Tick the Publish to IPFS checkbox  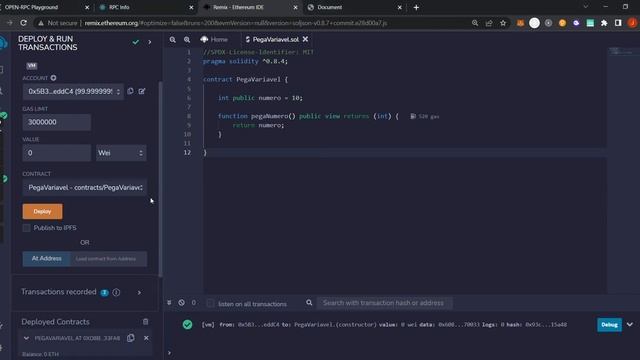[27, 228]
